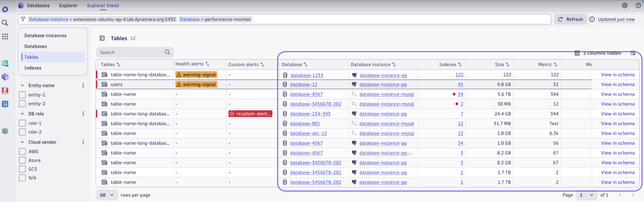
Task: Open the rows per page dropdown
Action: 107,195
